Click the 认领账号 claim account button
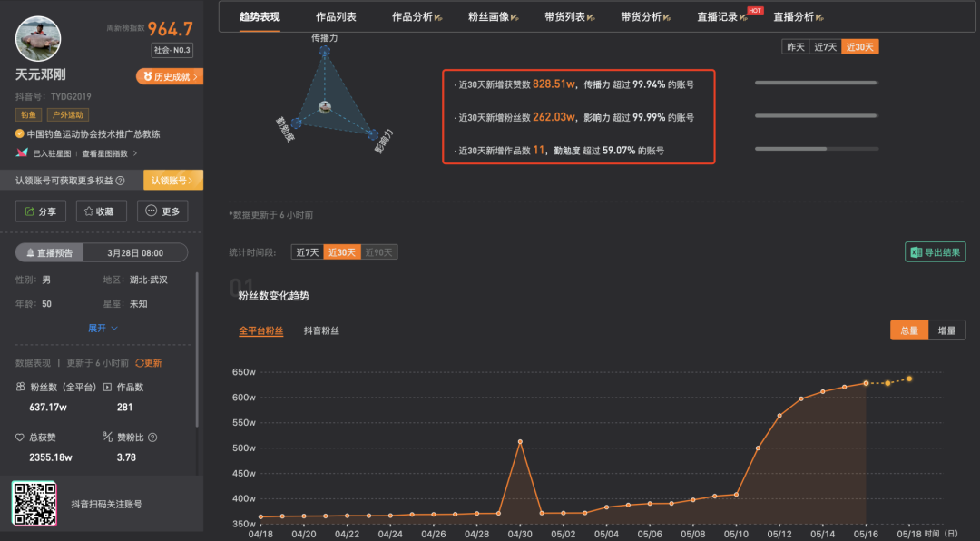 tap(172, 181)
